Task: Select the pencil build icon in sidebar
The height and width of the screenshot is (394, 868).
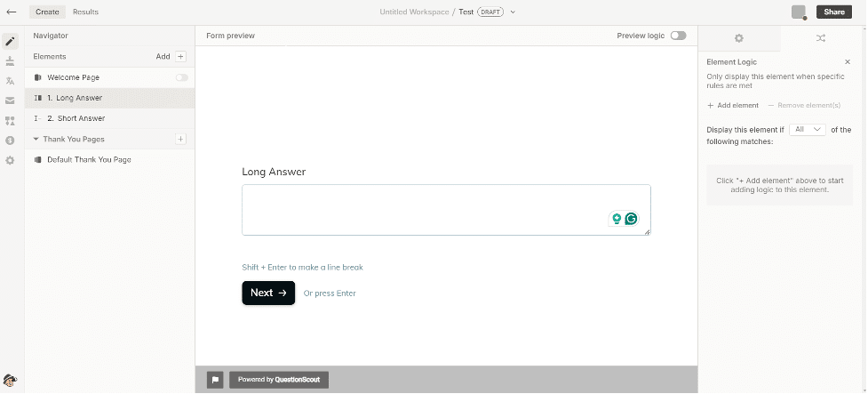Action: coord(10,41)
